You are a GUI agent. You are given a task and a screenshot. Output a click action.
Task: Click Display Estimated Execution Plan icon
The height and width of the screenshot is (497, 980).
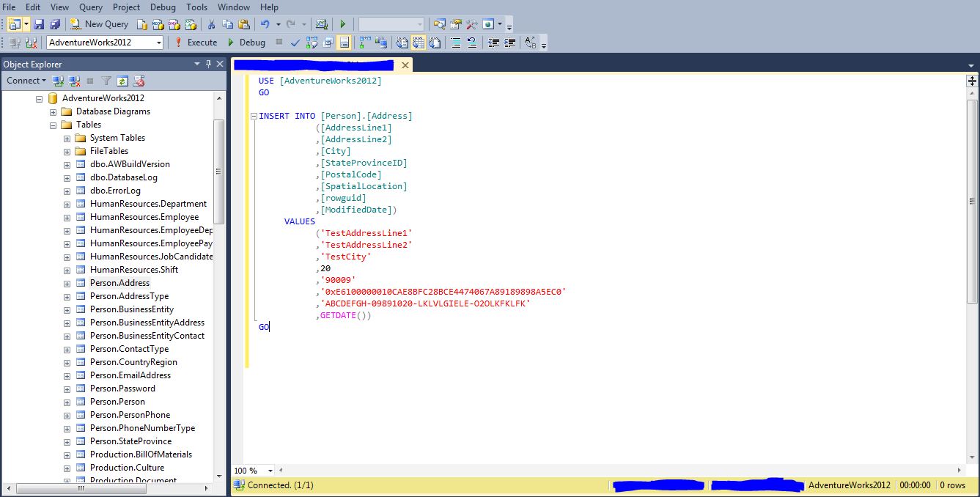point(312,43)
